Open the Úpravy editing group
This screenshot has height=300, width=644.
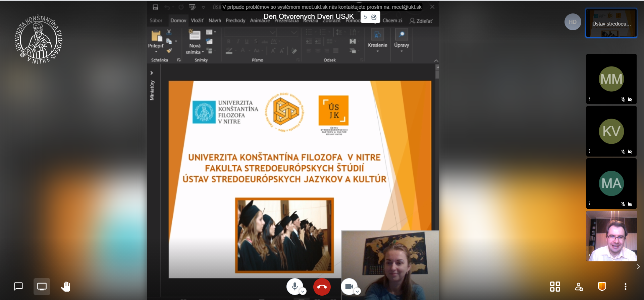401,40
